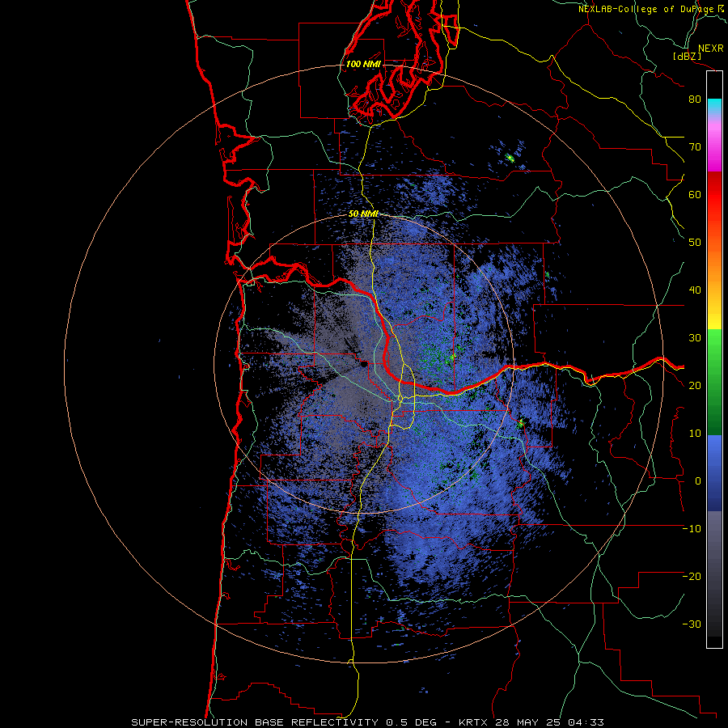
Task: Click the 30 value on the dBZ scale
Action: [695, 338]
